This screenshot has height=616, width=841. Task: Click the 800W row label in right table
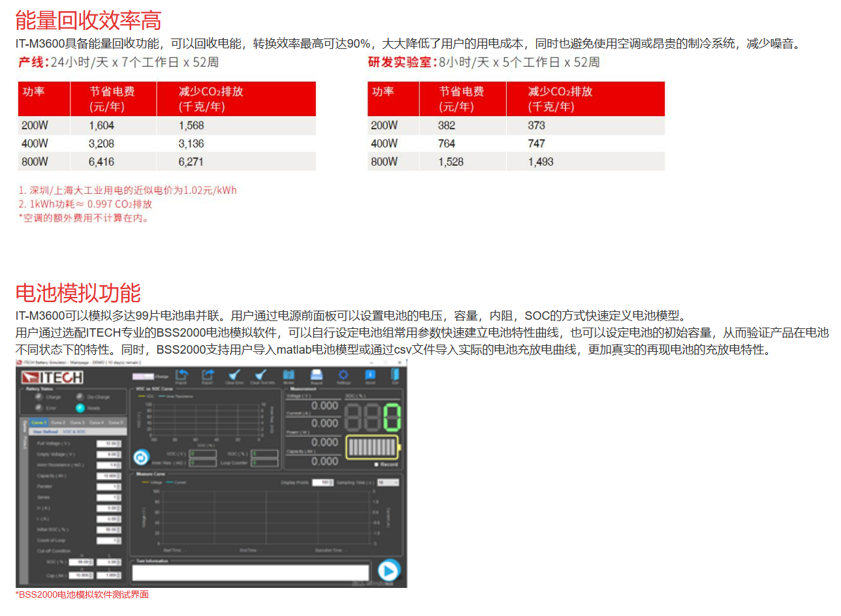point(384,162)
